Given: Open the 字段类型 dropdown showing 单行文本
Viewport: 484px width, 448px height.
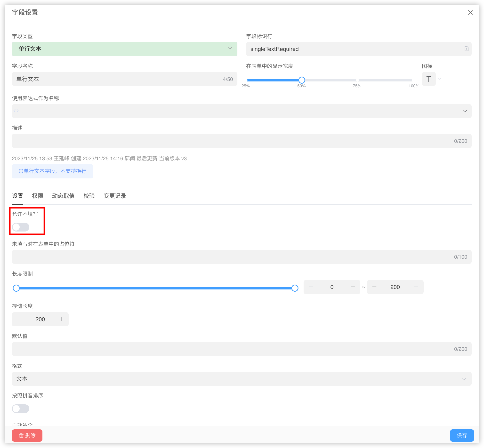Looking at the screenshot, I should (x=124, y=49).
